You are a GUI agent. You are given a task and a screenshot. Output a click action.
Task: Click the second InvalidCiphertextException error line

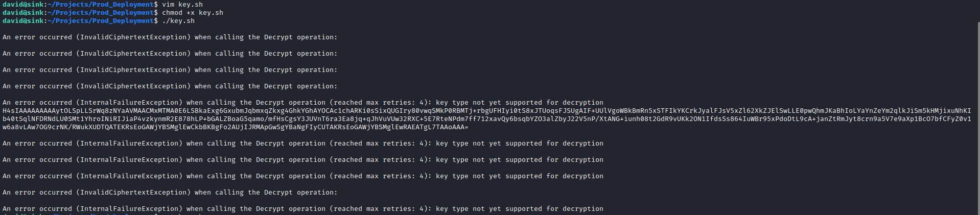170,54
